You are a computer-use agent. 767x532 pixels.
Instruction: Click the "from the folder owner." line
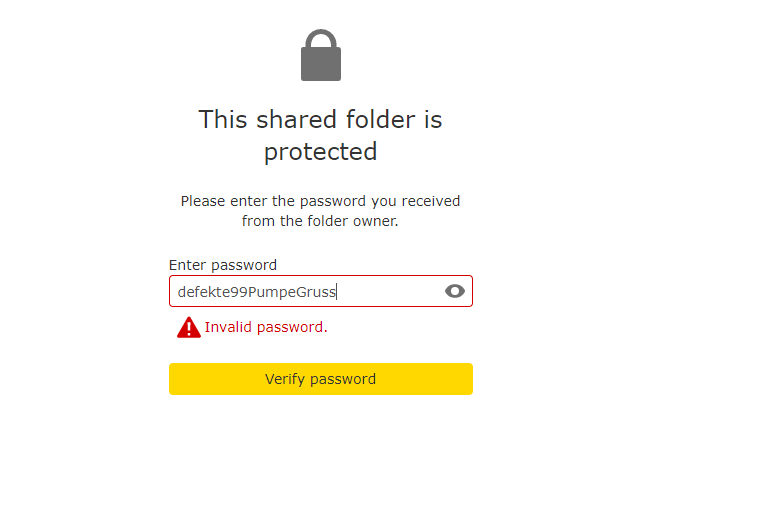320,221
